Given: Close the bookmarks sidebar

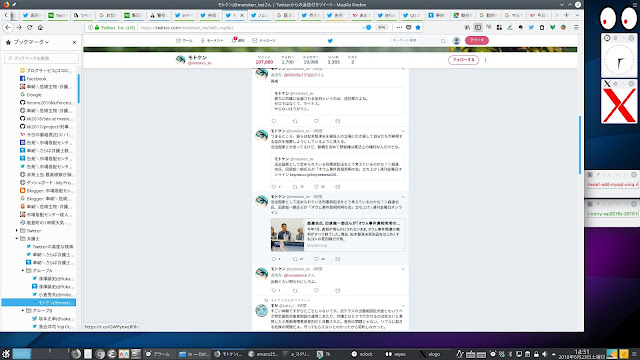Looking at the screenshot, I should click(x=74, y=42).
